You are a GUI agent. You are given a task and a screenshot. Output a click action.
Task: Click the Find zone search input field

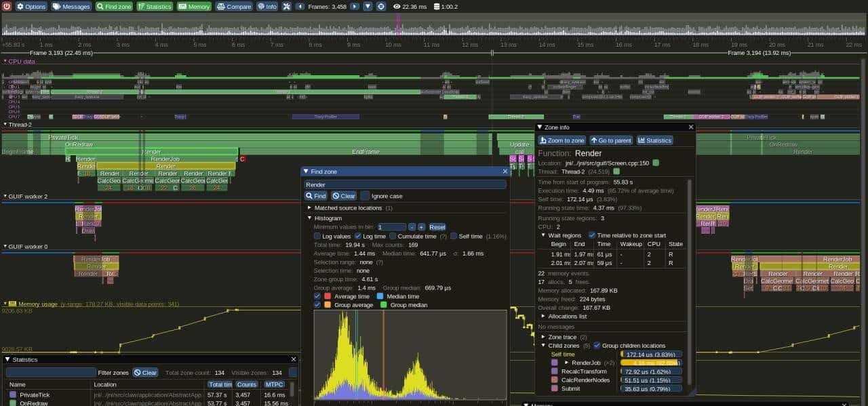pyautogui.click(x=407, y=184)
